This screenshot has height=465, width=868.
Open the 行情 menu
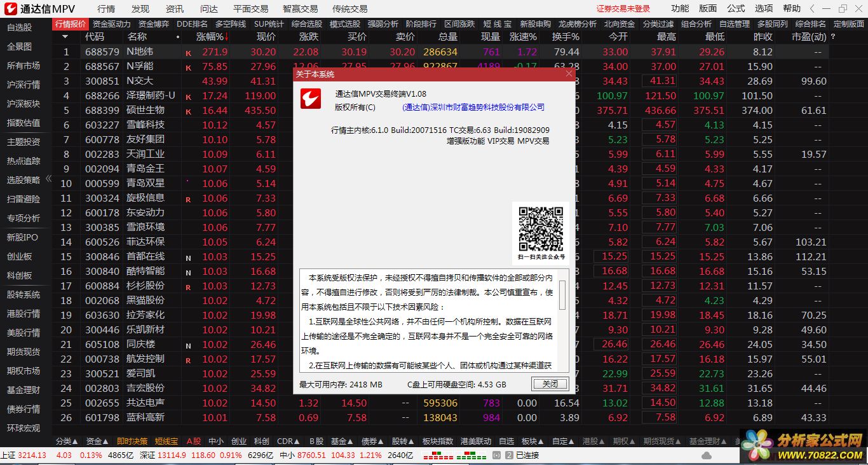[107, 9]
